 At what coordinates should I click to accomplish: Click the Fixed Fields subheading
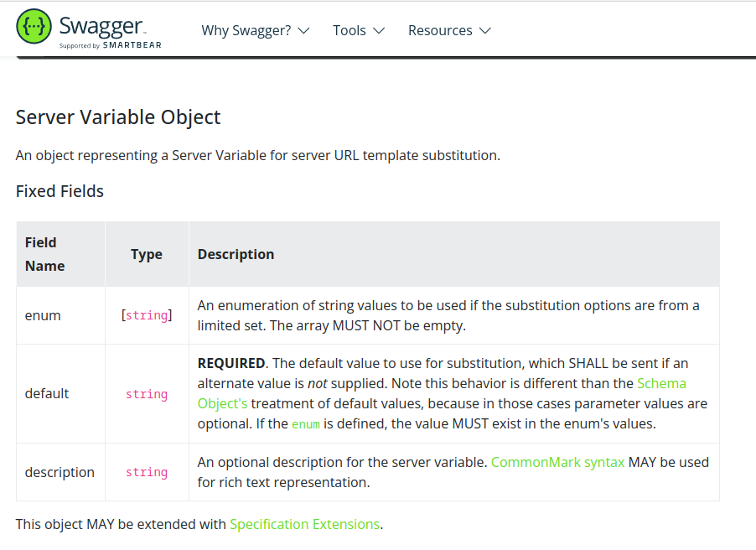60,191
